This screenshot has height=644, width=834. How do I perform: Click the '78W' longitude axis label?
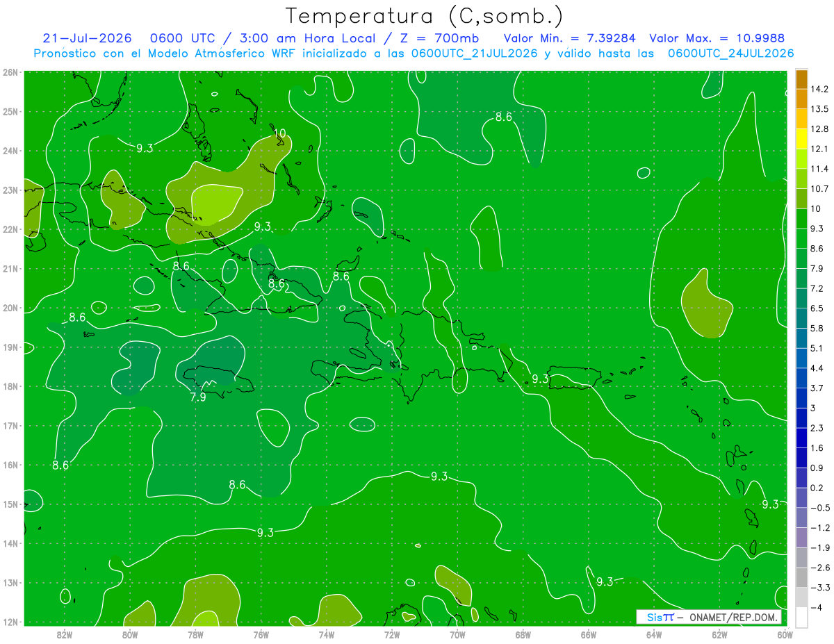195,634
